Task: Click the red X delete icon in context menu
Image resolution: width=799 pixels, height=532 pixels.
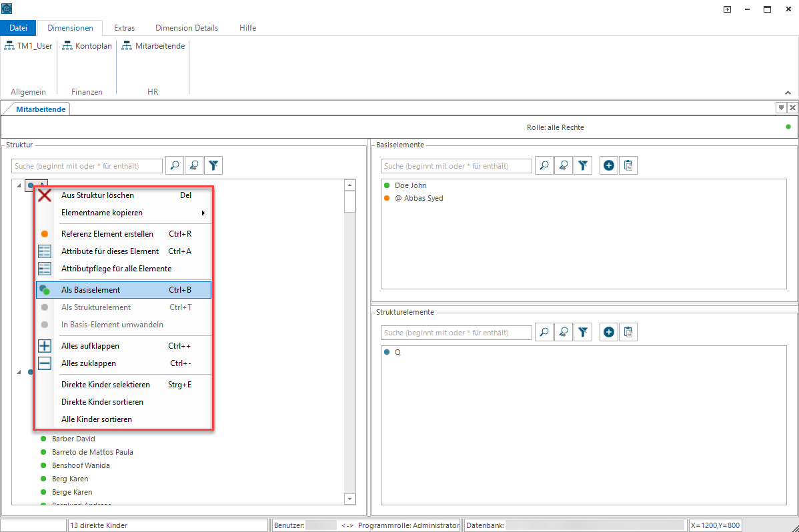Action: click(44, 195)
